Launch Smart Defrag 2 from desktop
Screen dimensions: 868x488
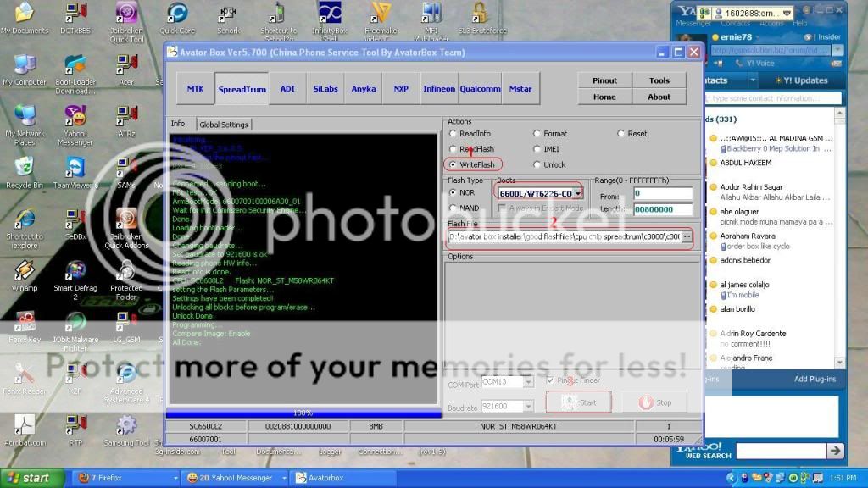(75, 273)
